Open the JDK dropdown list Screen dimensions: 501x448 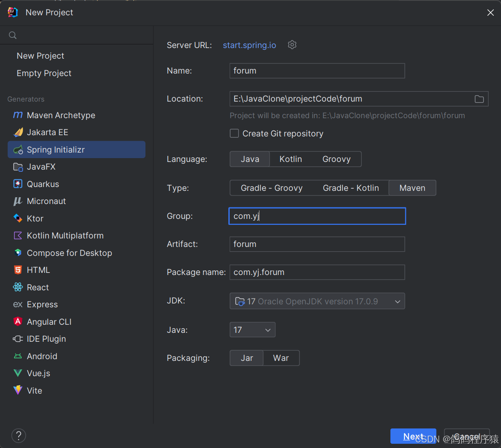click(x=317, y=301)
